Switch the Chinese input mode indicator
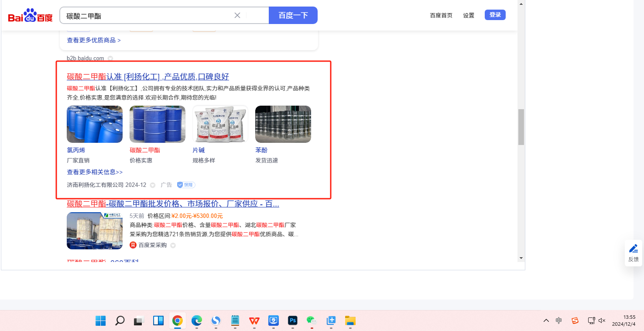644x331 pixels. (x=559, y=321)
